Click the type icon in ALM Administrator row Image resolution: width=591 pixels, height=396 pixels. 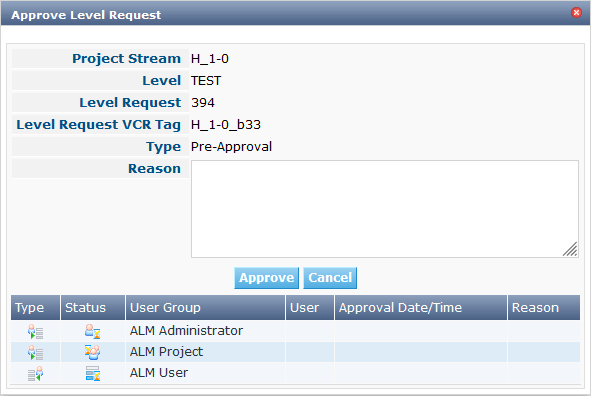pos(35,332)
